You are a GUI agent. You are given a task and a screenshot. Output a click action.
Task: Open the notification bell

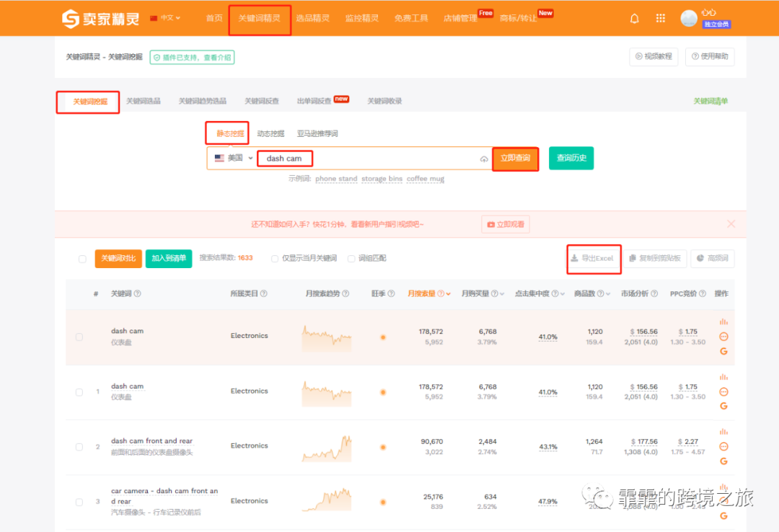635,19
